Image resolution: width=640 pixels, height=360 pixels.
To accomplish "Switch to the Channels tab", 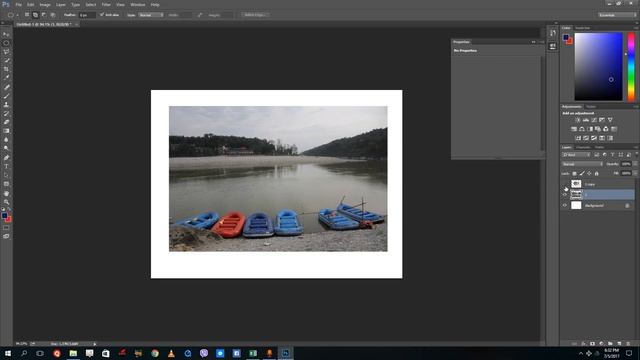I will 583,147.
